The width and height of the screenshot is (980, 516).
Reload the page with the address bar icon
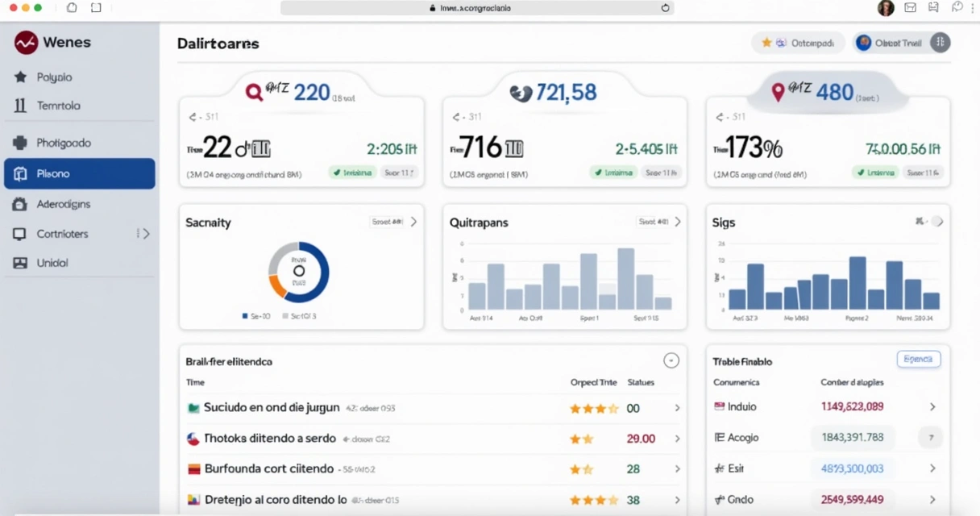pos(665,8)
